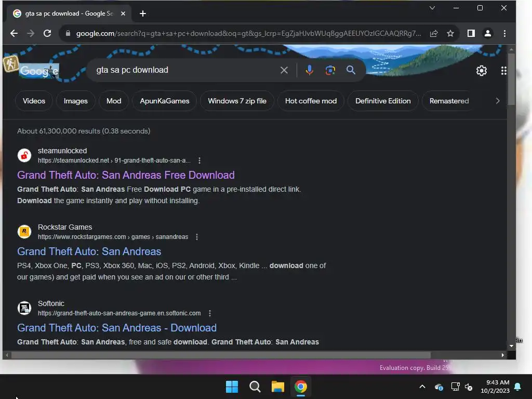This screenshot has height=399, width=532.
Task: Open more options for Softonic result
Action: click(x=210, y=313)
